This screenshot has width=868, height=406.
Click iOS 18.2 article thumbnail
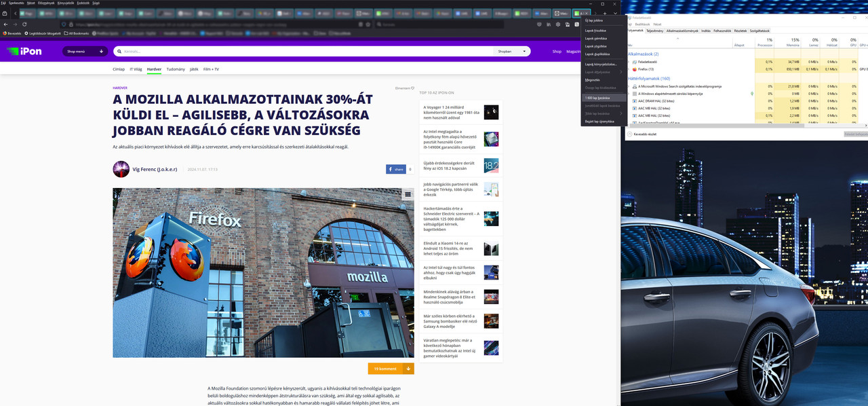[x=491, y=166]
